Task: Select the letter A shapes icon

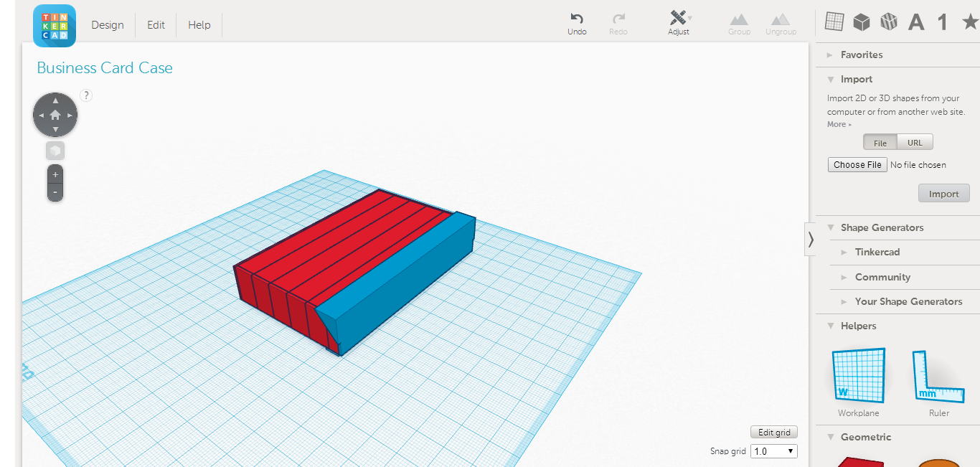Action: [x=916, y=22]
